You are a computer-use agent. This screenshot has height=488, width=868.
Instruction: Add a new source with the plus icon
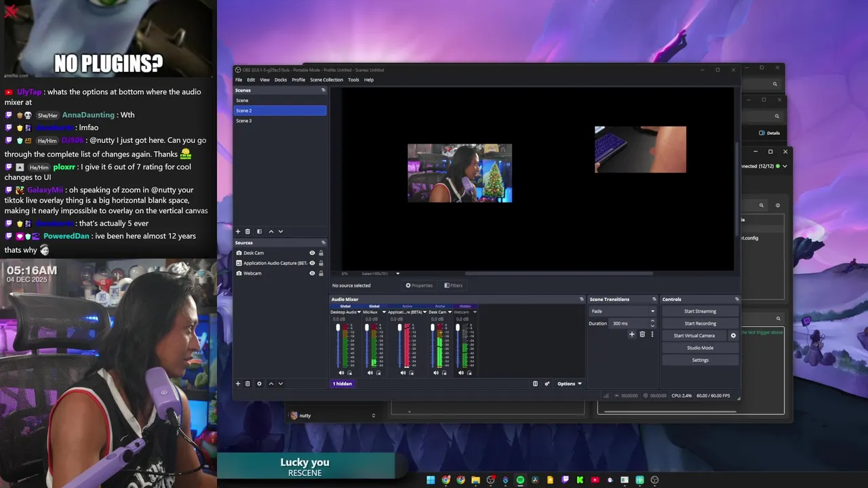pos(238,384)
